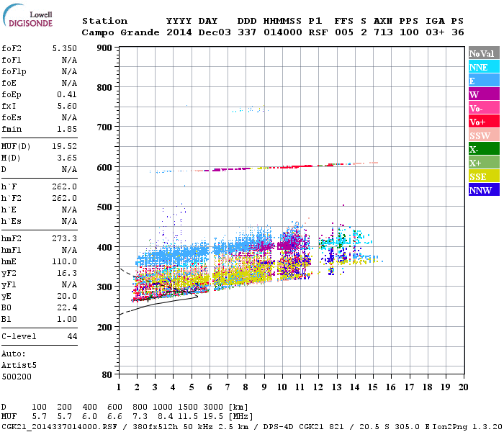Click the hmF2 value 273.3
The image size is (504, 432).
point(65,238)
